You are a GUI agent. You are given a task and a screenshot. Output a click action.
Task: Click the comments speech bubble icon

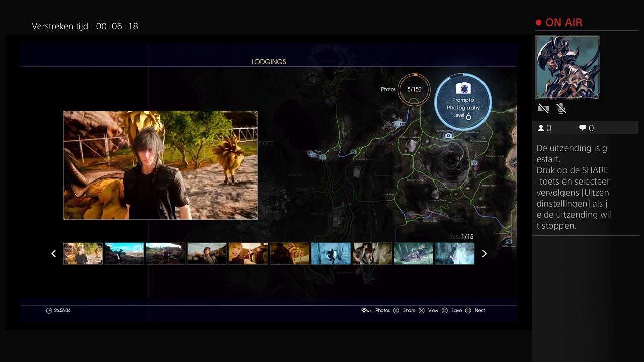[583, 128]
